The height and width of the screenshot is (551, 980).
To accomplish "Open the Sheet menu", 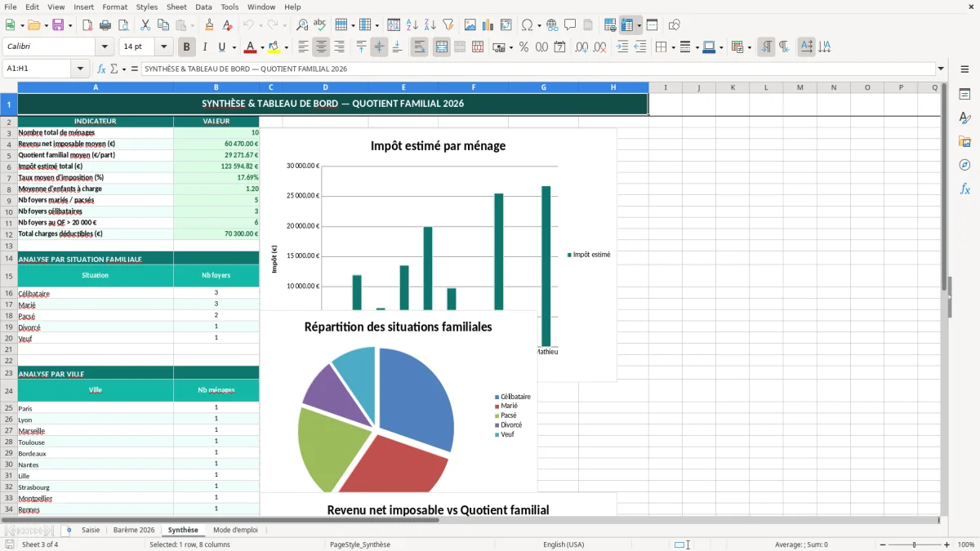I will [x=176, y=7].
